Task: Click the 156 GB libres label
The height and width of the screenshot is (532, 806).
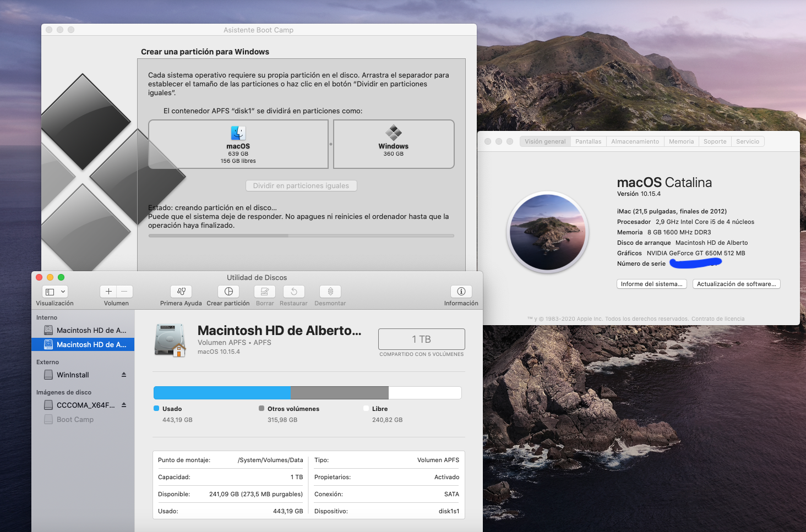Action: [238, 161]
